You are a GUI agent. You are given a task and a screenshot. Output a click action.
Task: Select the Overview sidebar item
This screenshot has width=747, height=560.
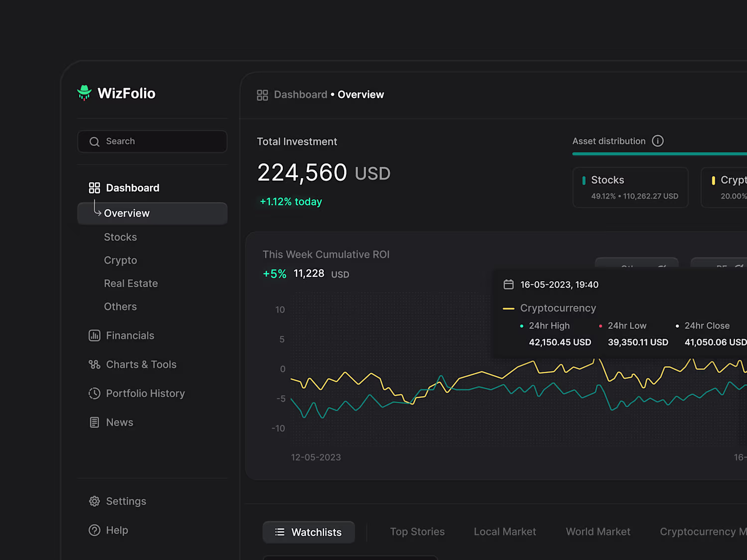(x=152, y=213)
